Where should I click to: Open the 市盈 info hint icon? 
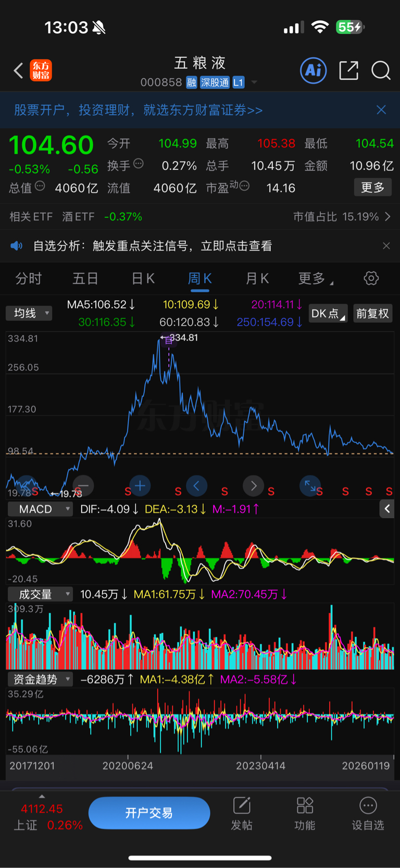(244, 186)
